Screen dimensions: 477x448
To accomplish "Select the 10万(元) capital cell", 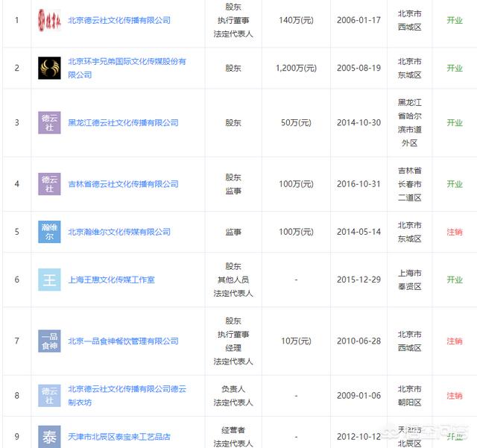I will pyautogui.click(x=296, y=341).
